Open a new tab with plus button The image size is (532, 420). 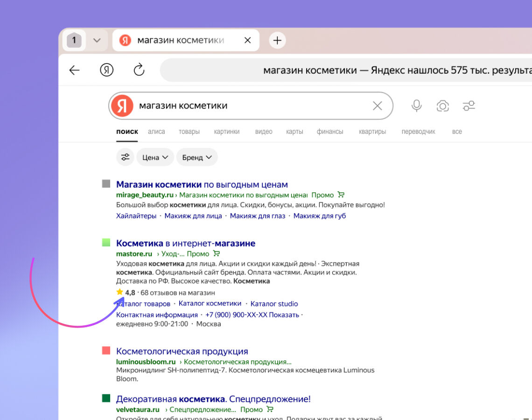(x=277, y=41)
